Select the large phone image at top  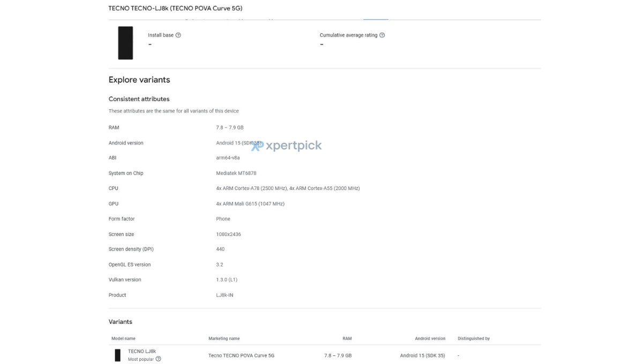[x=125, y=43]
